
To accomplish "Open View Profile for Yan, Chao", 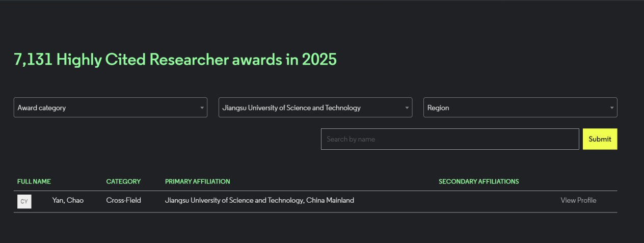I will pyautogui.click(x=578, y=200).
